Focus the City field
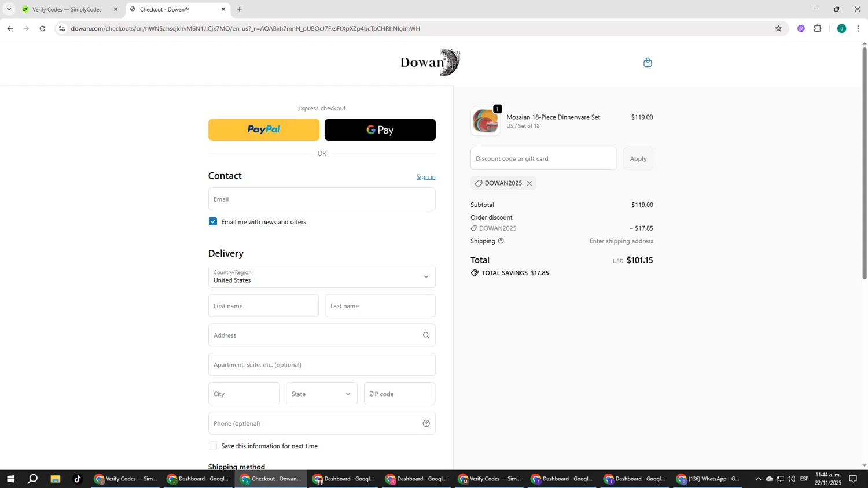Image resolution: width=868 pixels, height=488 pixels. (x=244, y=394)
